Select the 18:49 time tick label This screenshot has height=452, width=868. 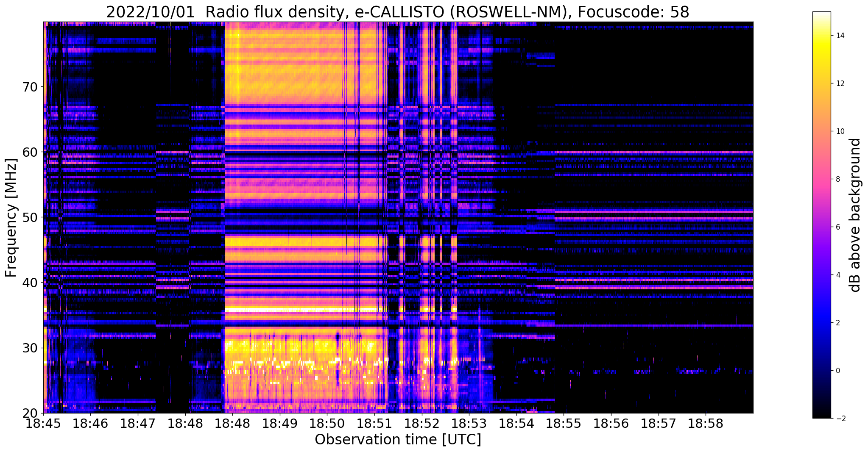280,423
